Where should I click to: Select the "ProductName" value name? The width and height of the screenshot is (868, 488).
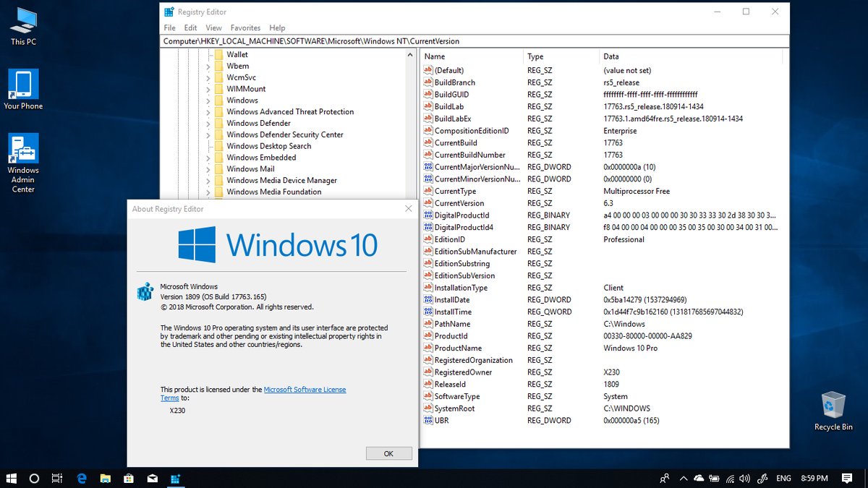[x=459, y=348]
